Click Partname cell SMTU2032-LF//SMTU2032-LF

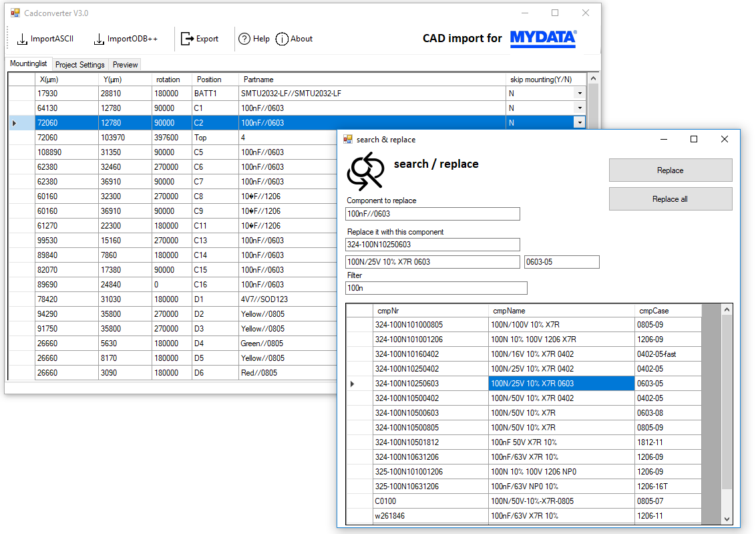click(x=372, y=94)
